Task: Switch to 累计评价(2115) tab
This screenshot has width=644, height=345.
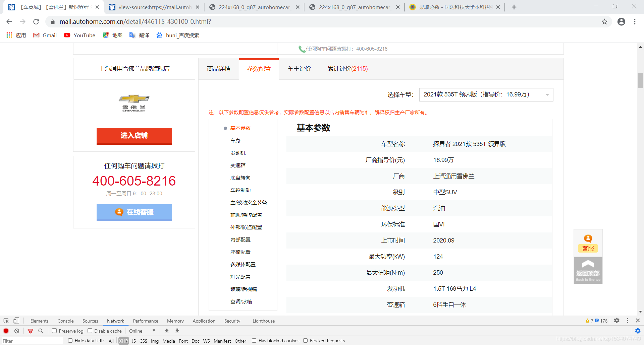Action: click(x=347, y=69)
